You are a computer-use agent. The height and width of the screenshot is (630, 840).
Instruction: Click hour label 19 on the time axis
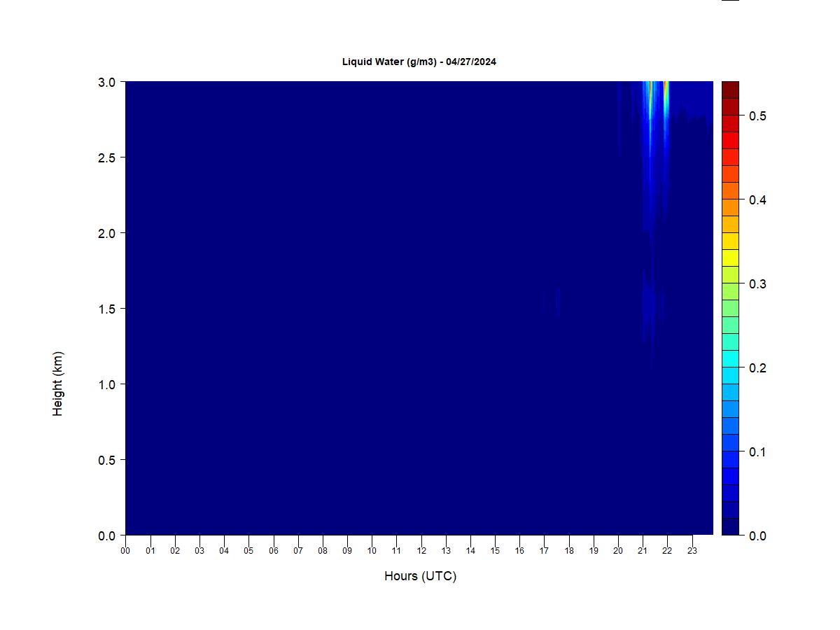(594, 551)
